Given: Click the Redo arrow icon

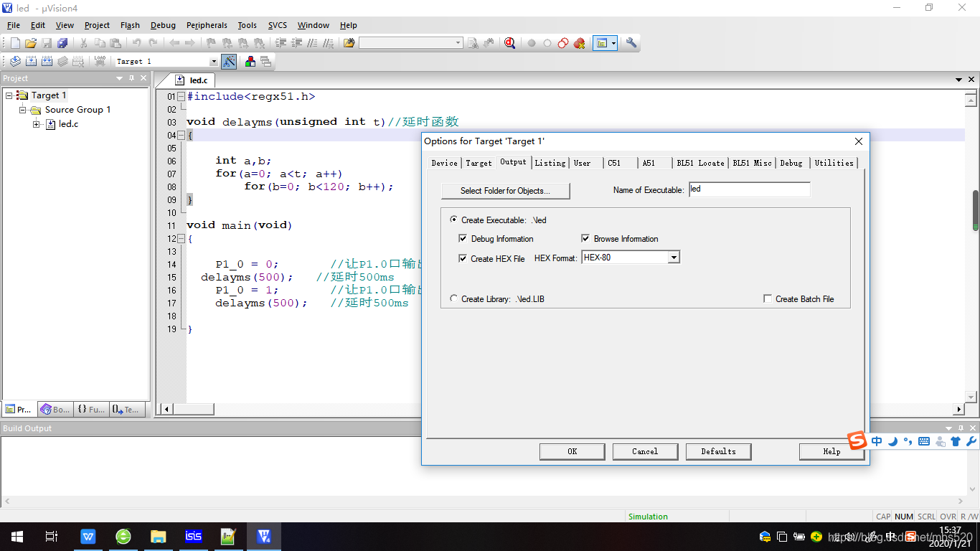Looking at the screenshot, I should [152, 43].
